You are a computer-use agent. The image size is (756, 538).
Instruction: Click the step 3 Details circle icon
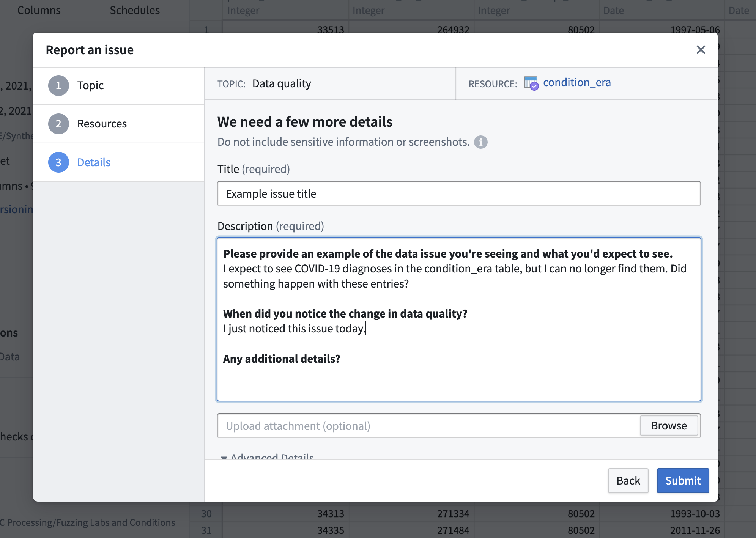pyautogui.click(x=58, y=162)
